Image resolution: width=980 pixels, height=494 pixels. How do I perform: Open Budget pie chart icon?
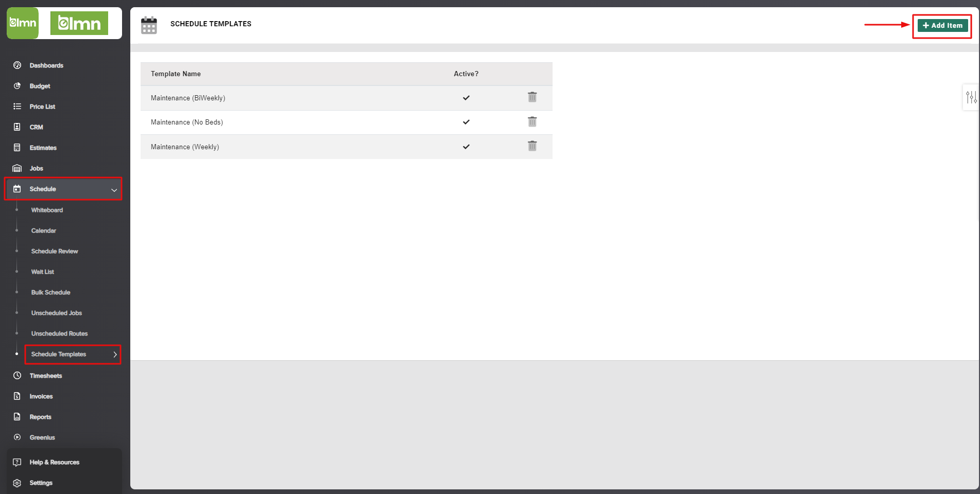coord(17,86)
